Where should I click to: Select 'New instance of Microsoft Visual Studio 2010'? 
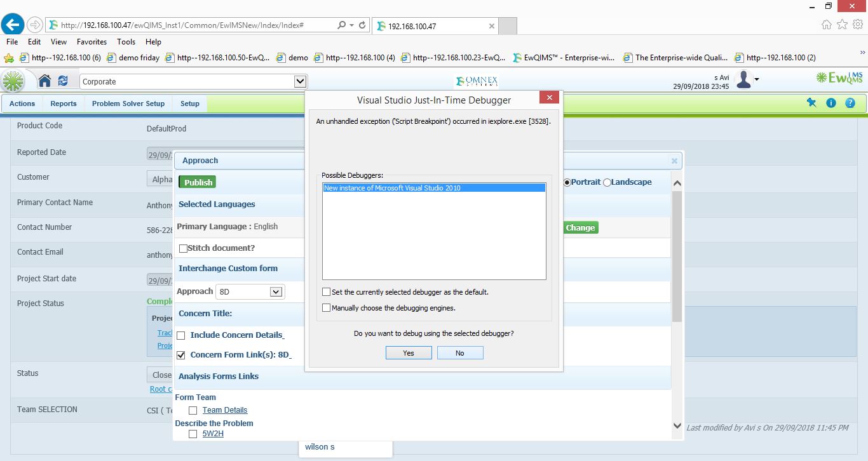coord(434,188)
